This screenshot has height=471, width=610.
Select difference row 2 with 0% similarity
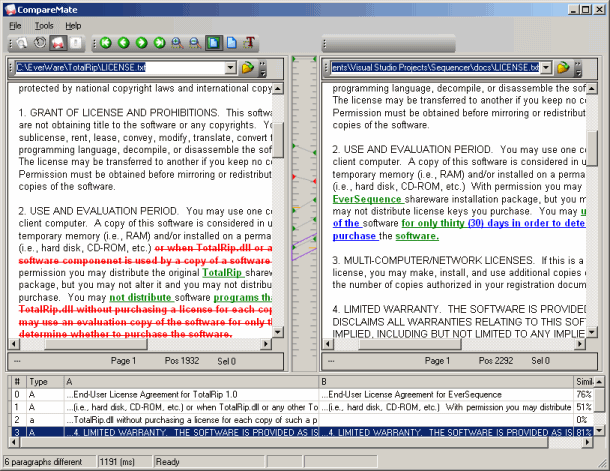tap(302, 420)
